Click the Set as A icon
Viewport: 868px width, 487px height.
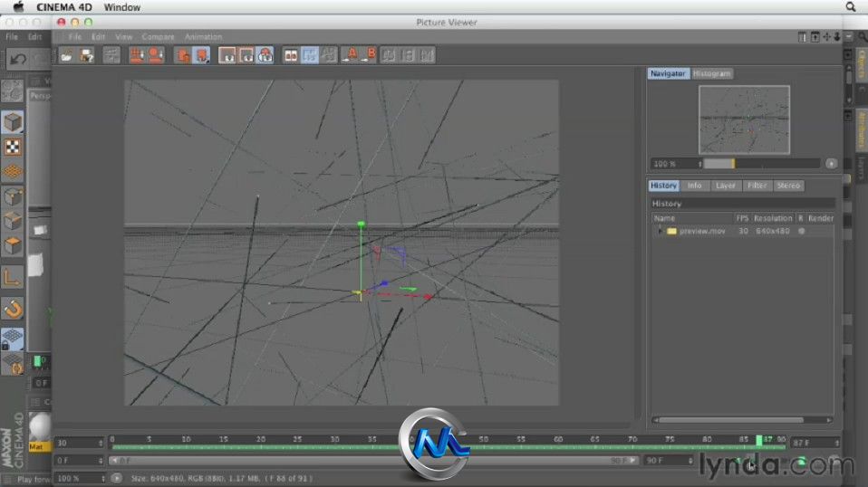click(x=351, y=55)
